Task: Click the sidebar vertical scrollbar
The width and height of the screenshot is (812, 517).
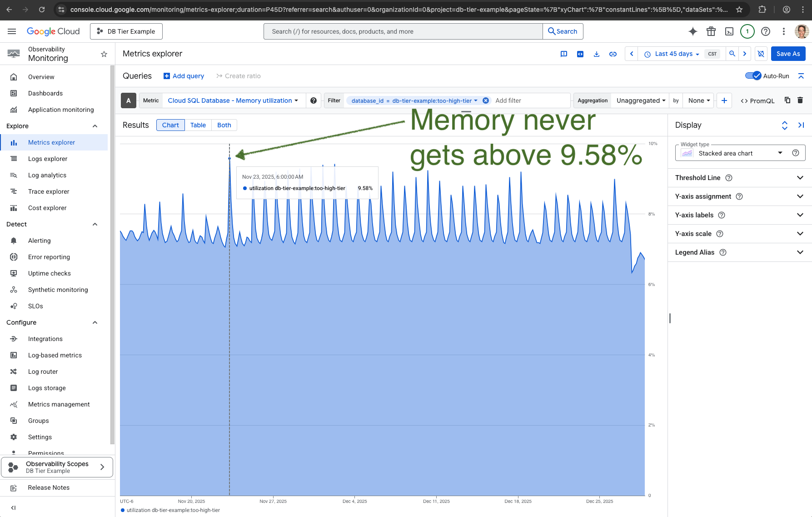Action: point(112,255)
